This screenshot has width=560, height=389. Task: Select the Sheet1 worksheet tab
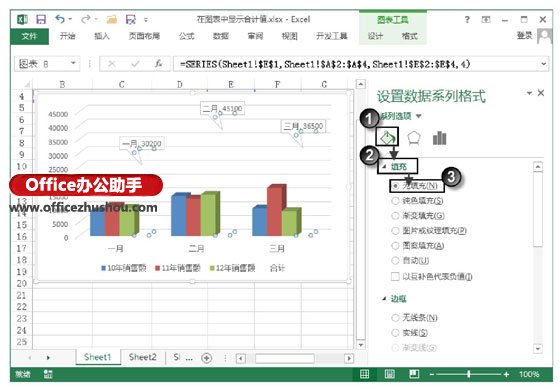98,357
